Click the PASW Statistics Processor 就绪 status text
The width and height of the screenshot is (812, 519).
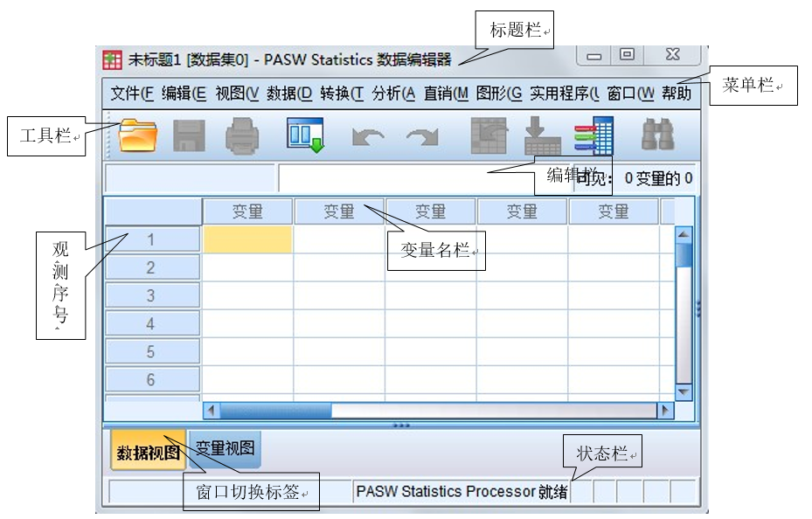(x=462, y=491)
